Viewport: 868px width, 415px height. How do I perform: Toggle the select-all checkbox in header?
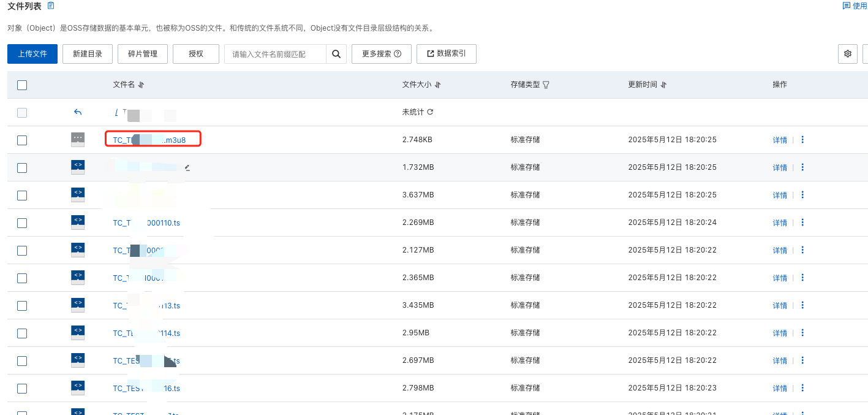22,85
